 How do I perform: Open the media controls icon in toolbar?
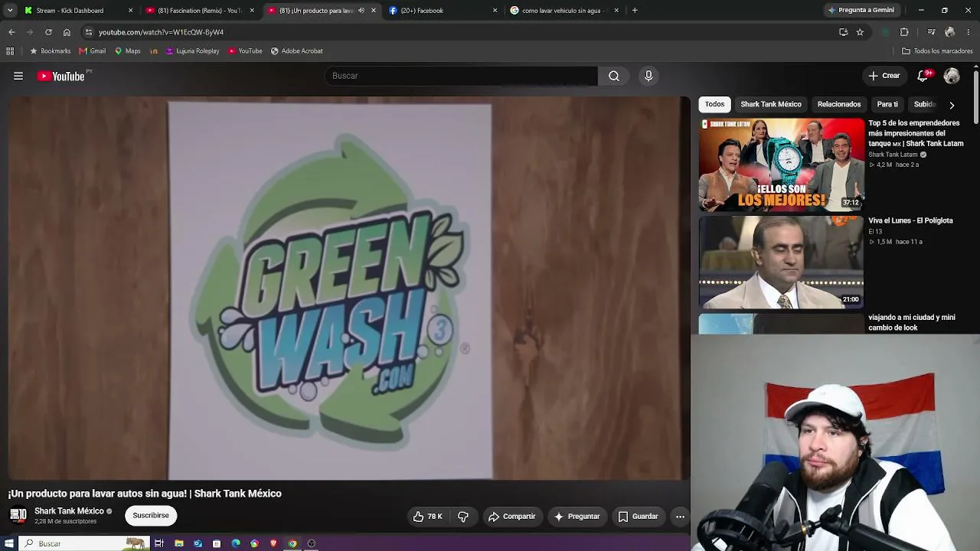tap(931, 32)
